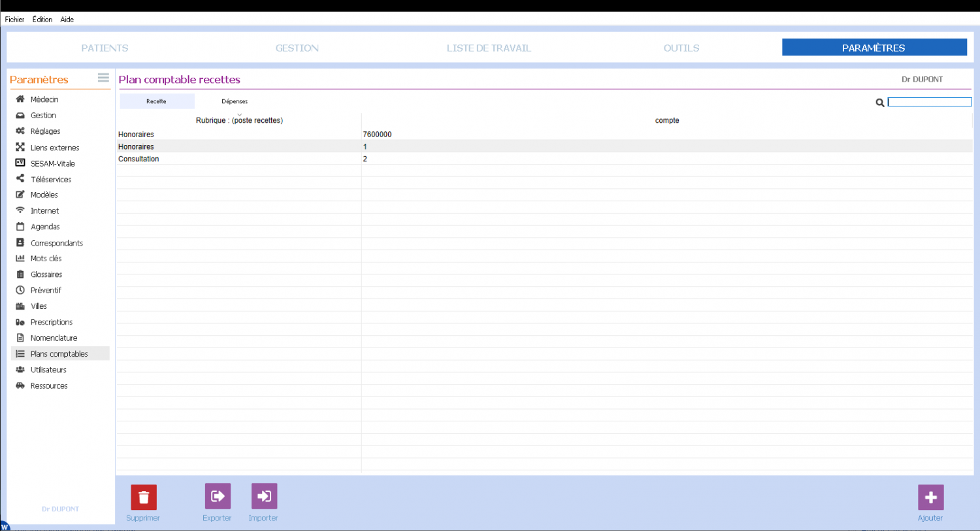
Task: Select the Consultation row
Action: (x=544, y=159)
